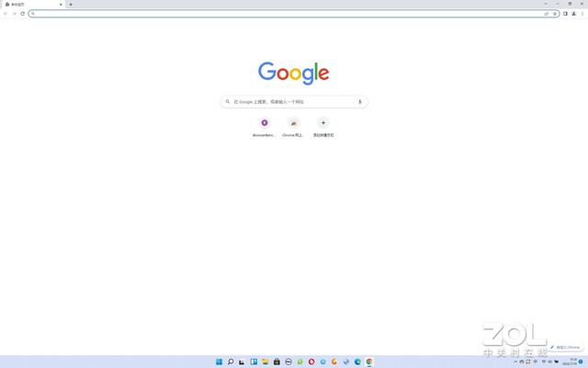Open a new tab with plus button
This screenshot has height=368, width=588.
click(71, 5)
